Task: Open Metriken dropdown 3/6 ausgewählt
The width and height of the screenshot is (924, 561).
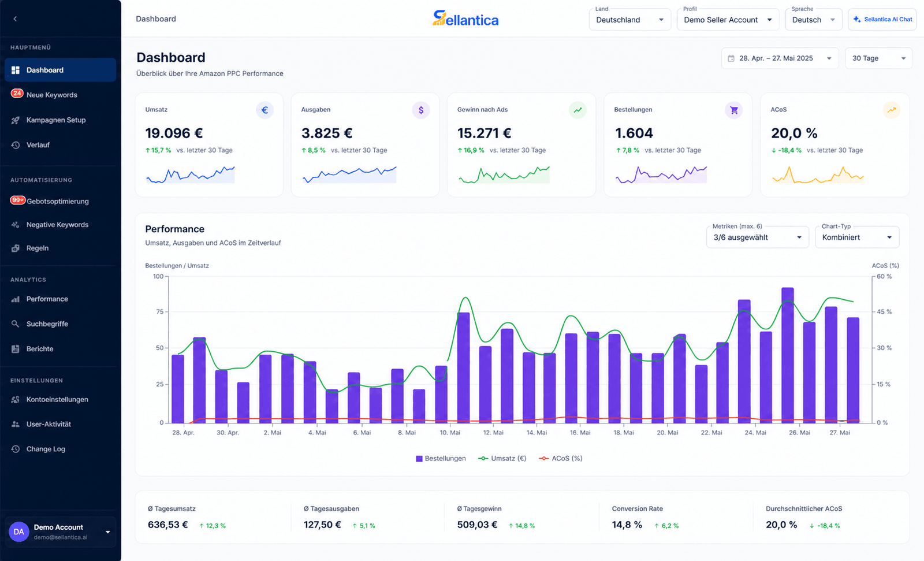Action: pyautogui.click(x=758, y=237)
